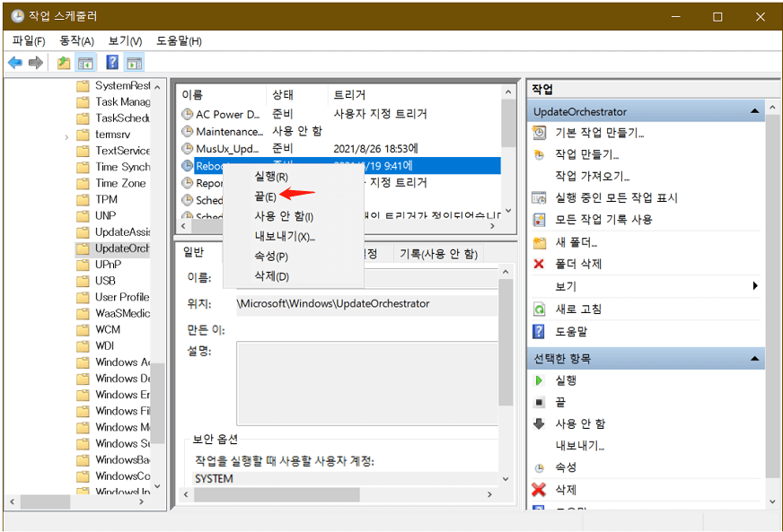Click the forward navigation arrow
783x532 pixels.
tap(34, 62)
